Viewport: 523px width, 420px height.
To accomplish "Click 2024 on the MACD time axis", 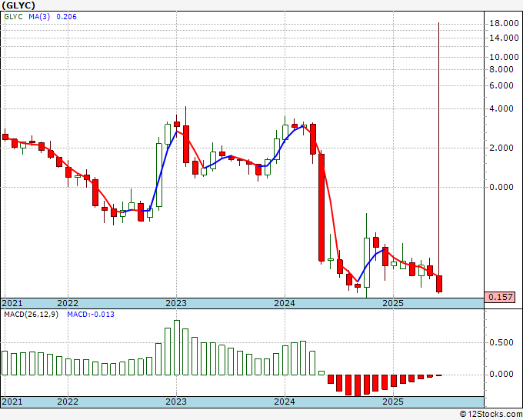I will (x=285, y=402).
